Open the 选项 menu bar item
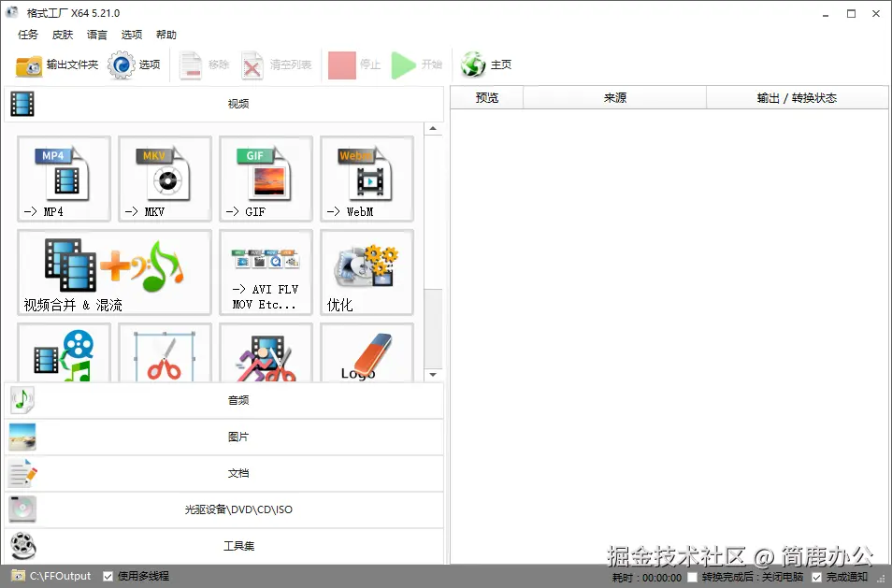The image size is (892, 588). click(132, 35)
